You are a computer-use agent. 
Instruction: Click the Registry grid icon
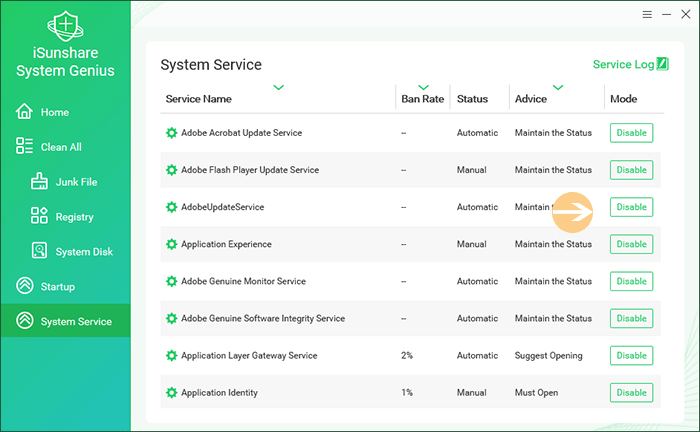[x=40, y=216]
